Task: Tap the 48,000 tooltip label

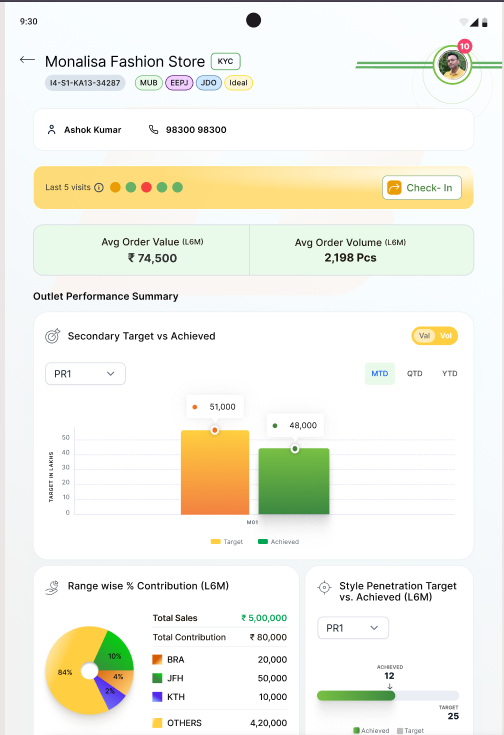Action: 295,426
